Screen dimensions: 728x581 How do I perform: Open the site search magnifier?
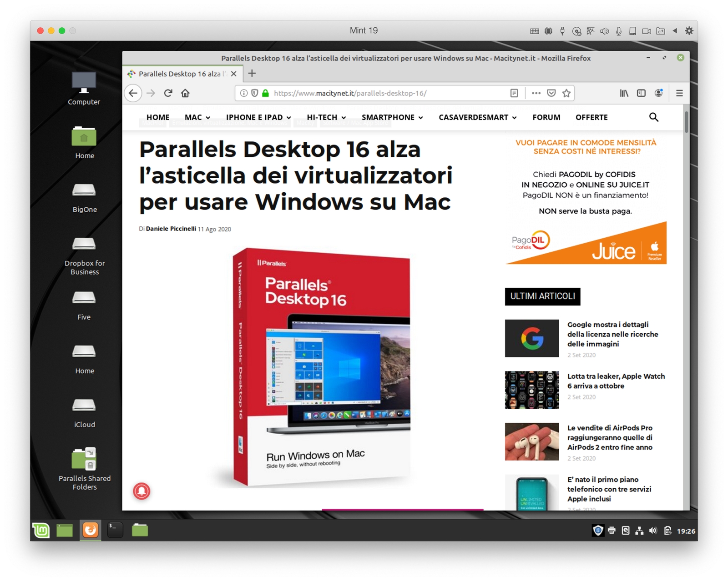tap(653, 117)
